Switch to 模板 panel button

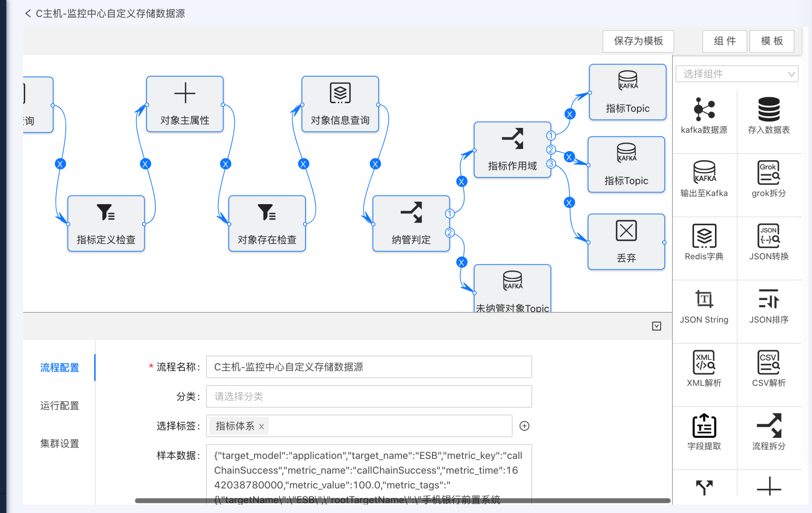click(x=772, y=41)
